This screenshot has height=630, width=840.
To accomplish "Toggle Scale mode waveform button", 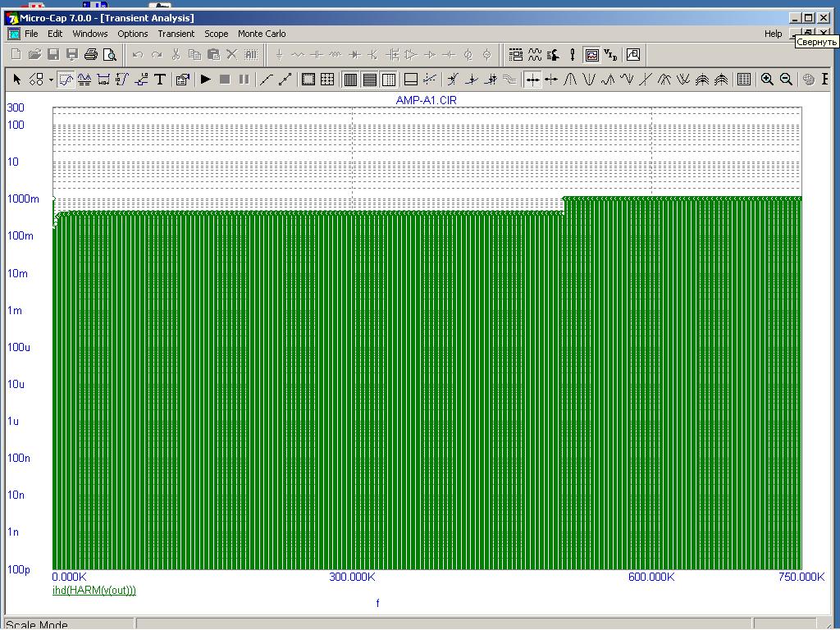I will 66,80.
